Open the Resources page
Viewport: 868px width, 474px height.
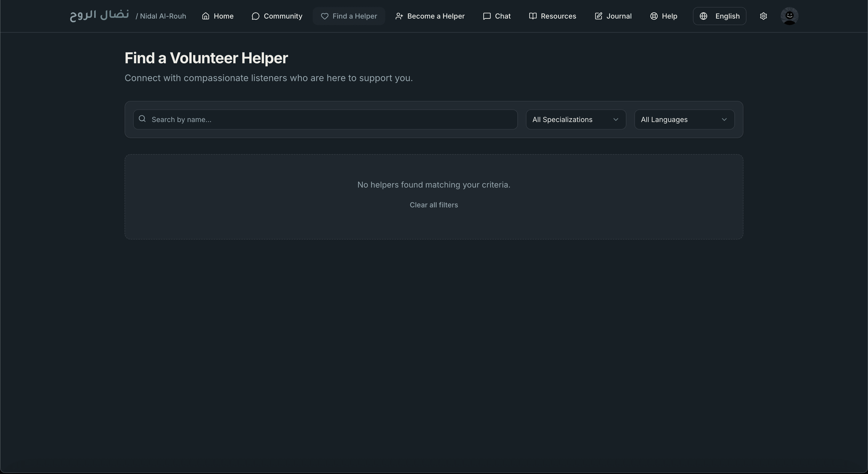pyautogui.click(x=553, y=16)
